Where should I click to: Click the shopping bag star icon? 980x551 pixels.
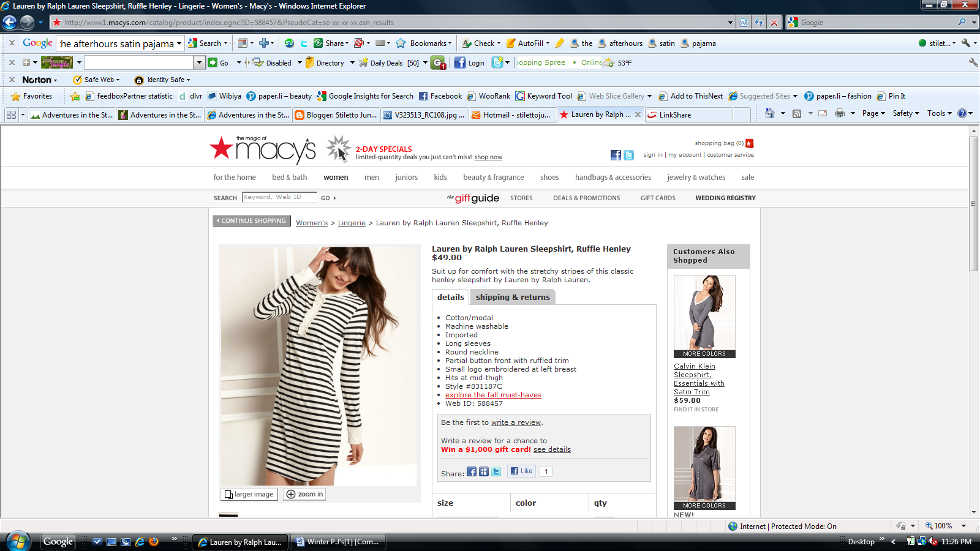pyautogui.click(x=749, y=143)
